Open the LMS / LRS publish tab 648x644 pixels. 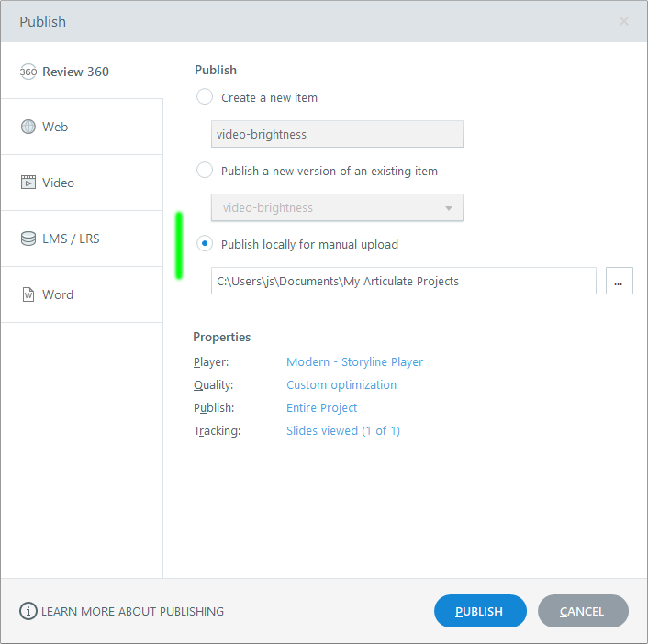point(71,239)
